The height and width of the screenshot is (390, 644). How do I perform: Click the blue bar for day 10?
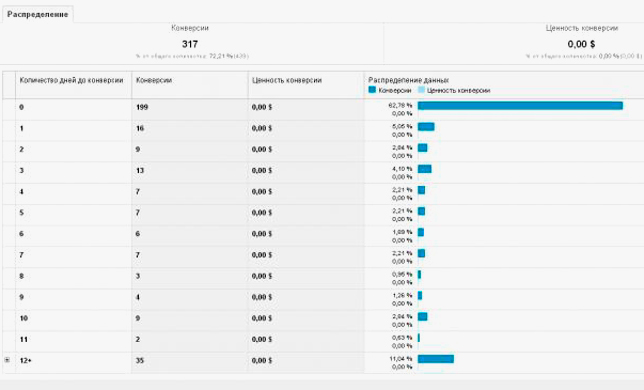coord(423,317)
